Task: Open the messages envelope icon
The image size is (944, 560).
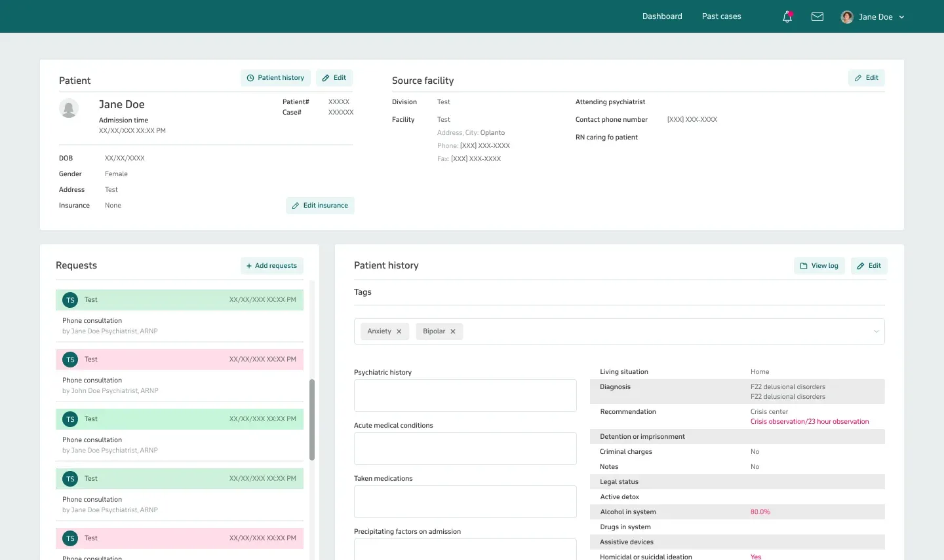Action: click(817, 17)
